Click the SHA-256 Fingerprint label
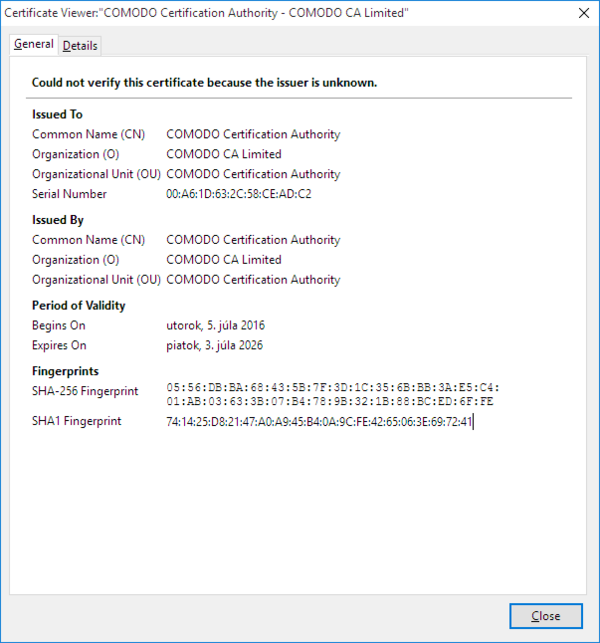The width and height of the screenshot is (600, 643). coord(85,391)
